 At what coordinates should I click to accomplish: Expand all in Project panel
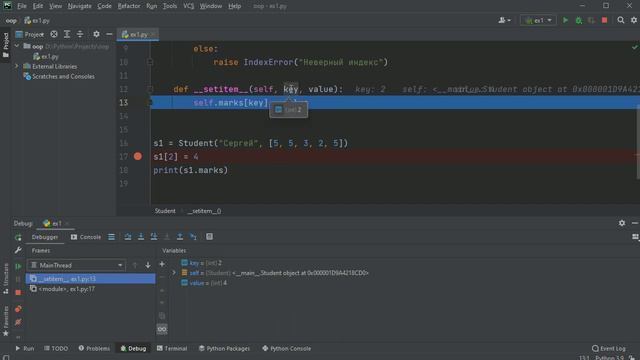[x=67, y=34]
